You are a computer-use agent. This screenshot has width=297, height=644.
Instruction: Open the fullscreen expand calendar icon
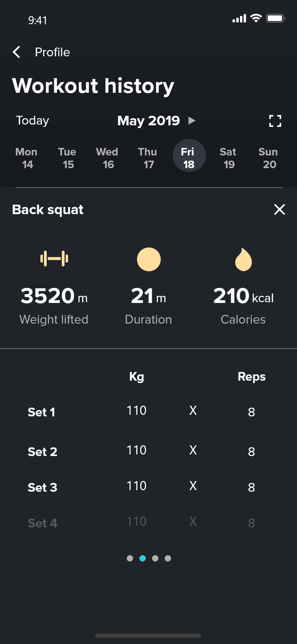pyautogui.click(x=275, y=121)
